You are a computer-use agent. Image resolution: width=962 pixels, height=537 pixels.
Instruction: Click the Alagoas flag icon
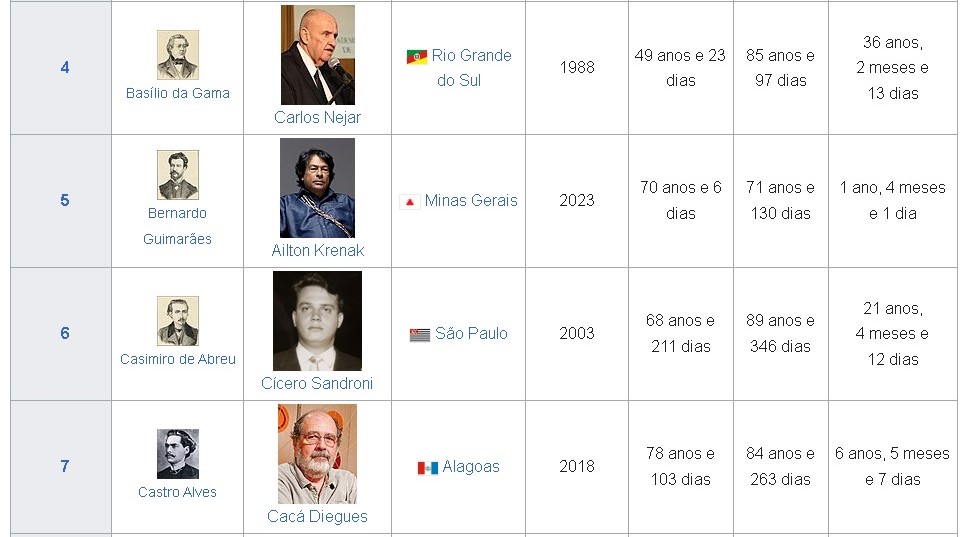pyautogui.click(x=428, y=468)
